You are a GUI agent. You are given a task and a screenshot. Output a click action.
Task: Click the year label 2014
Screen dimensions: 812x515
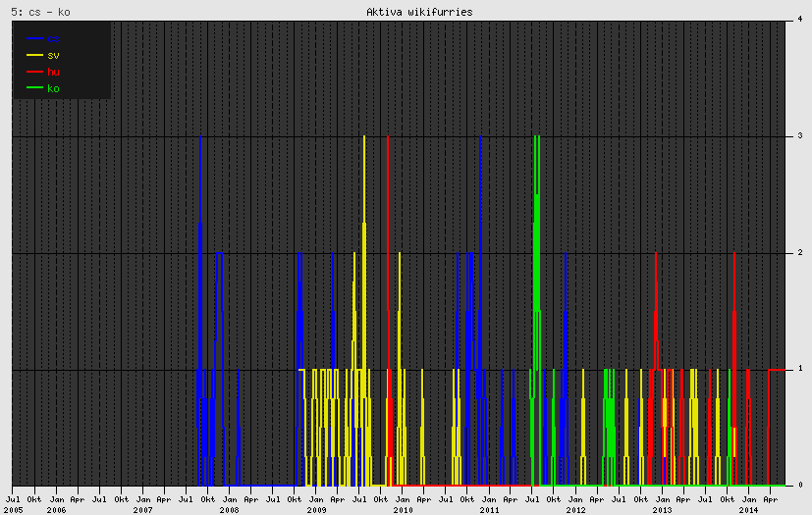pyautogui.click(x=749, y=510)
